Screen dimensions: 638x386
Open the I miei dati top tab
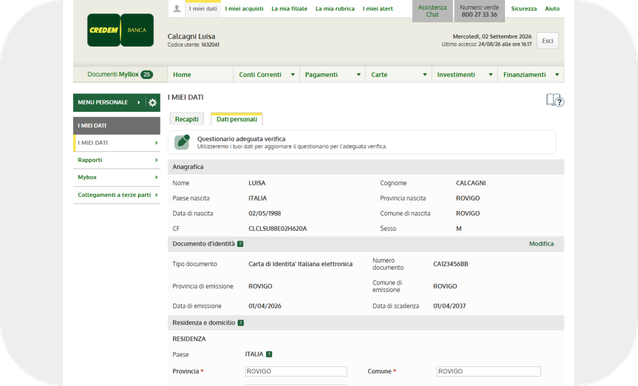point(203,9)
